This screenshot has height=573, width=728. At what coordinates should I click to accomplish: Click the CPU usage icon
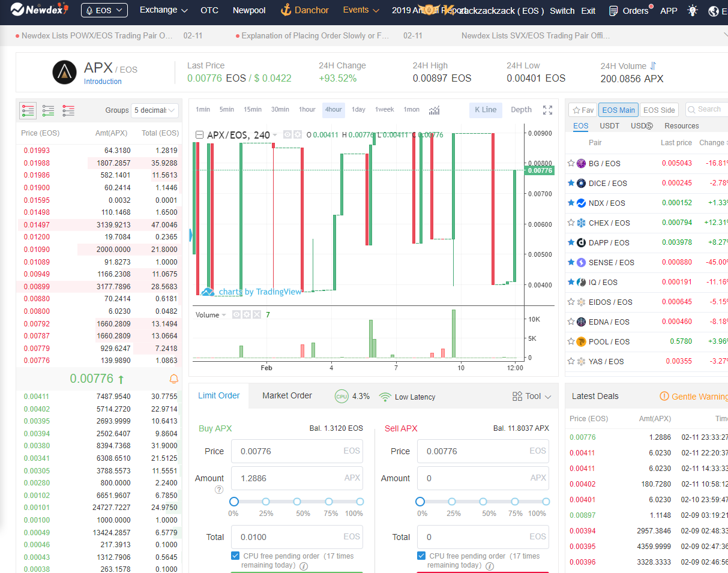tap(341, 396)
